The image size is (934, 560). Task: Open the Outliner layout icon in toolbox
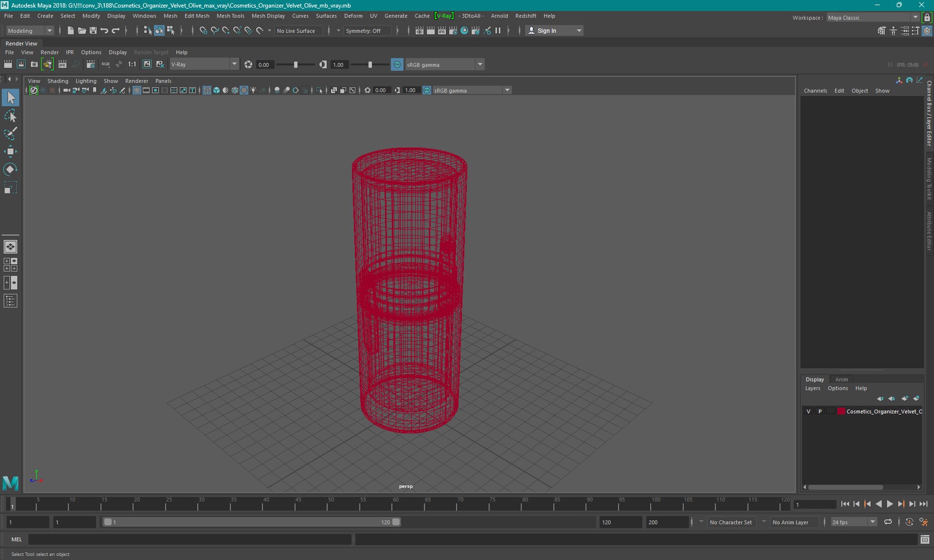coord(10,301)
